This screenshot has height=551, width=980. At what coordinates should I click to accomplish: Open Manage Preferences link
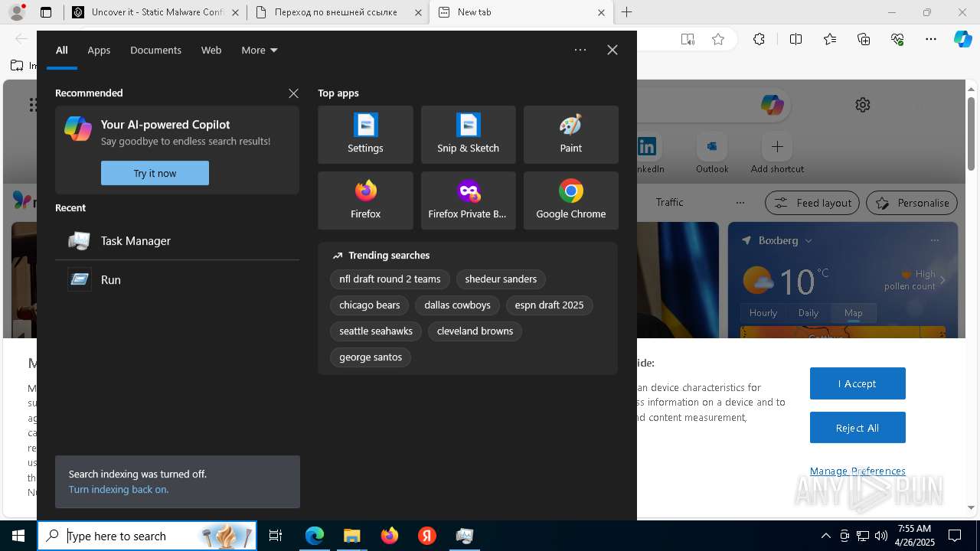857,471
